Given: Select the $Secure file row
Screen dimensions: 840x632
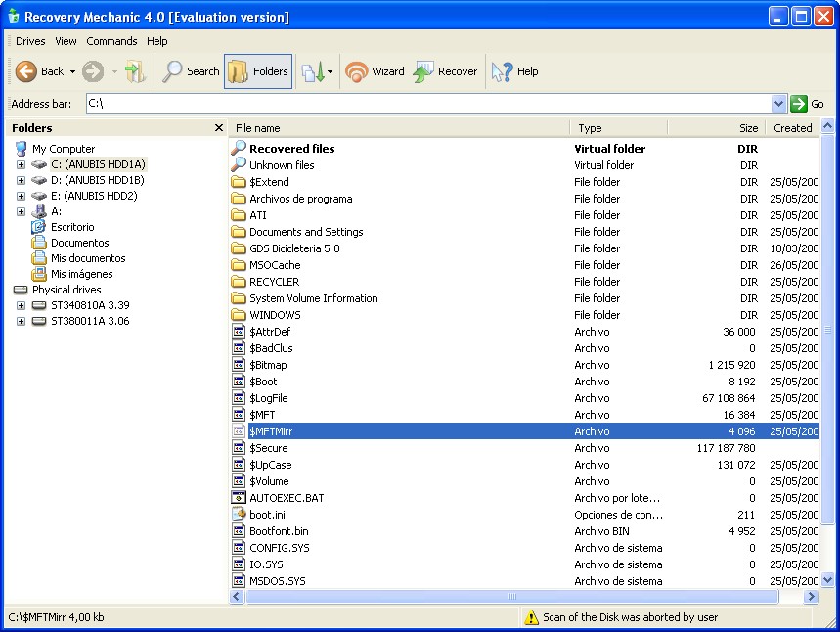Looking at the screenshot, I should click(x=525, y=448).
